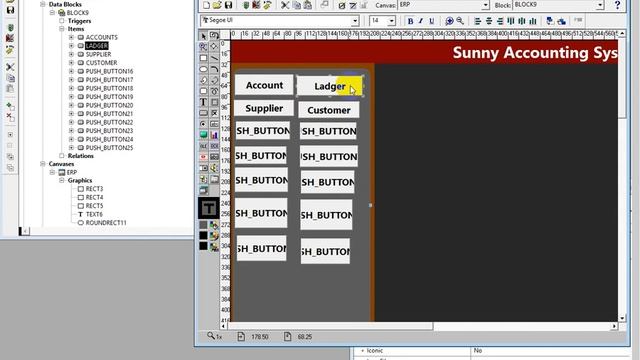Click the vertical scrollbar down arrow of canvas
The width and height of the screenshot is (640, 360).
pyautogui.click(x=622, y=318)
